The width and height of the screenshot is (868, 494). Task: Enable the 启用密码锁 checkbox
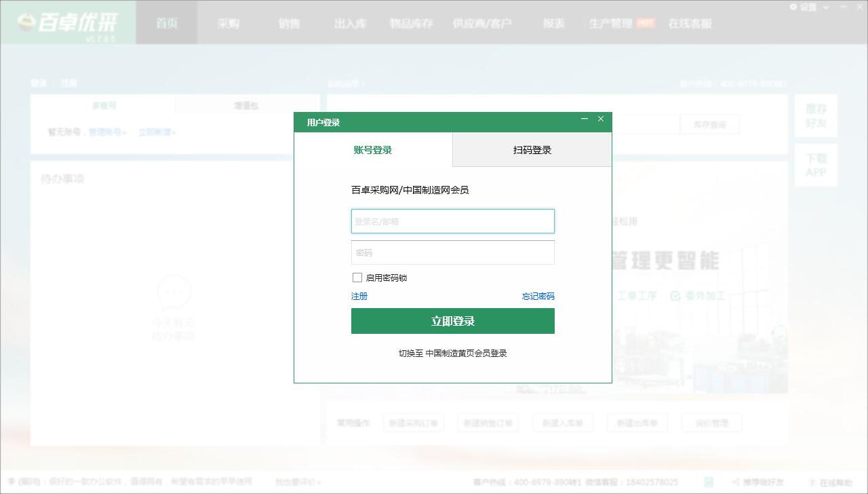click(357, 277)
